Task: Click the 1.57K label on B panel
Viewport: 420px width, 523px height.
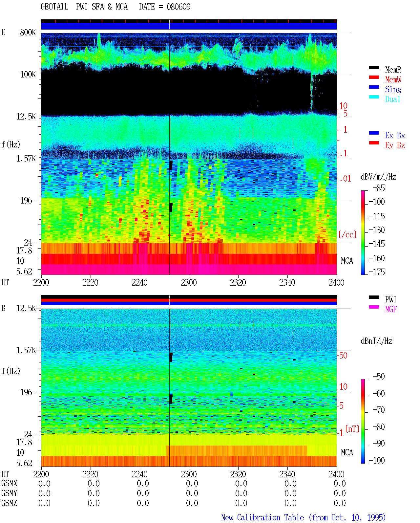Action: pos(26,350)
